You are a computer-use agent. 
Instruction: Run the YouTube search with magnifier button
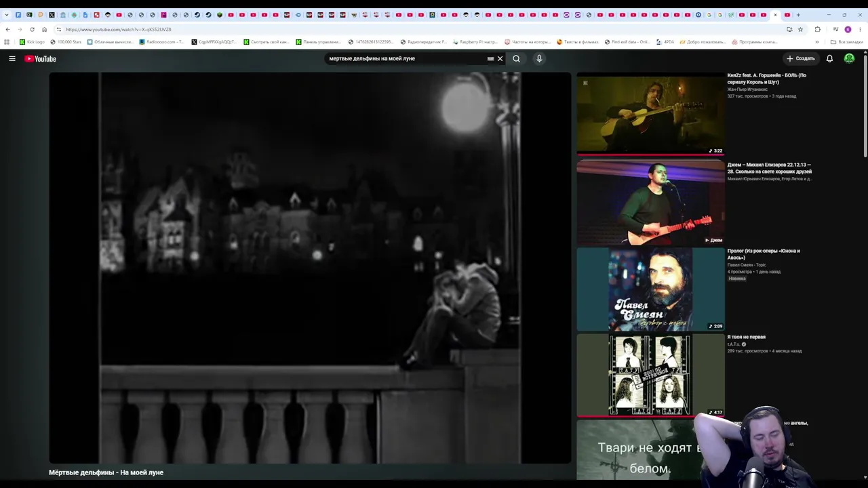[517, 59]
